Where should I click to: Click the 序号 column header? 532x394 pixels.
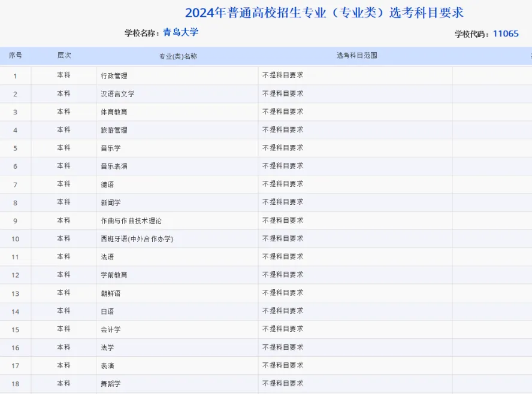(15, 55)
